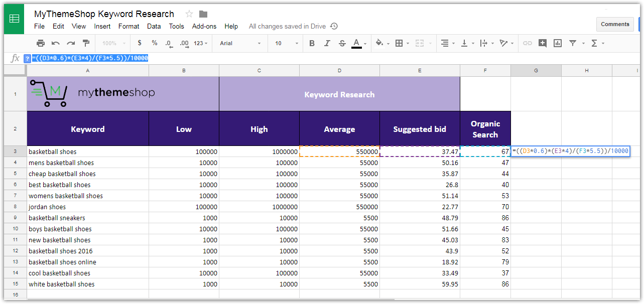
Task: Click the editing formula cell in G3
Action: (570, 151)
